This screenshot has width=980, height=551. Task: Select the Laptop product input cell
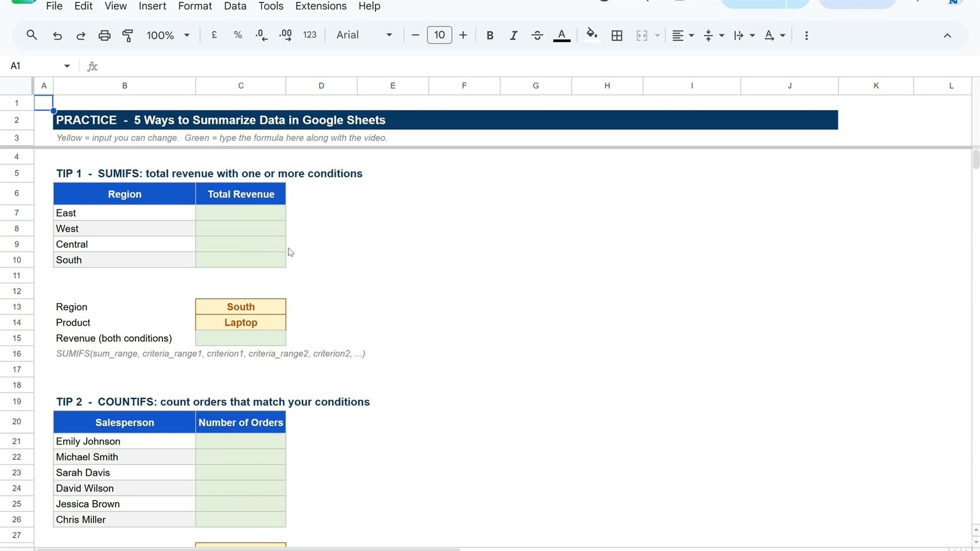(241, 323)
